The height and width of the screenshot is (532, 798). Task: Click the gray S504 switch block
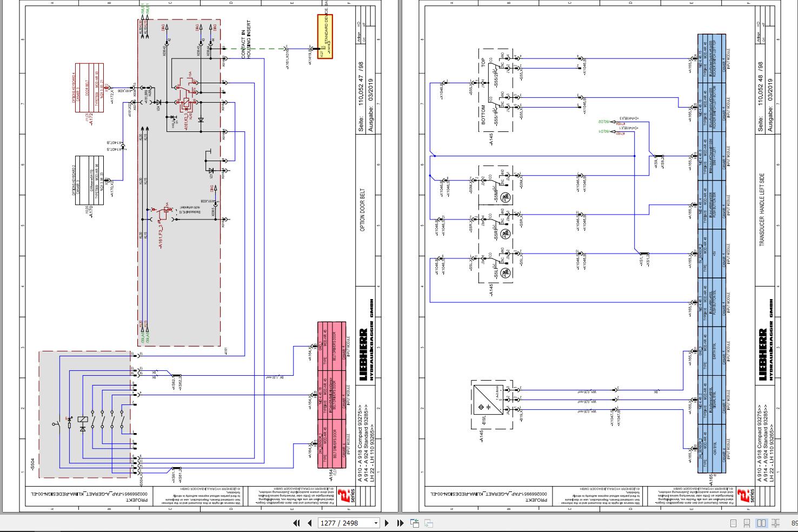click(x=85, y=415)
